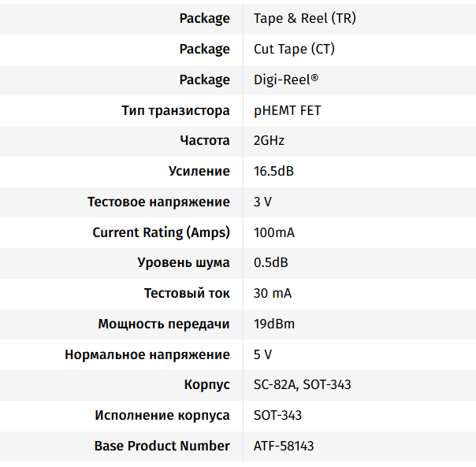The height and width of the screenshot is (467, 476).
Task: Click the Частота label
Action: [x=205, y=141]
